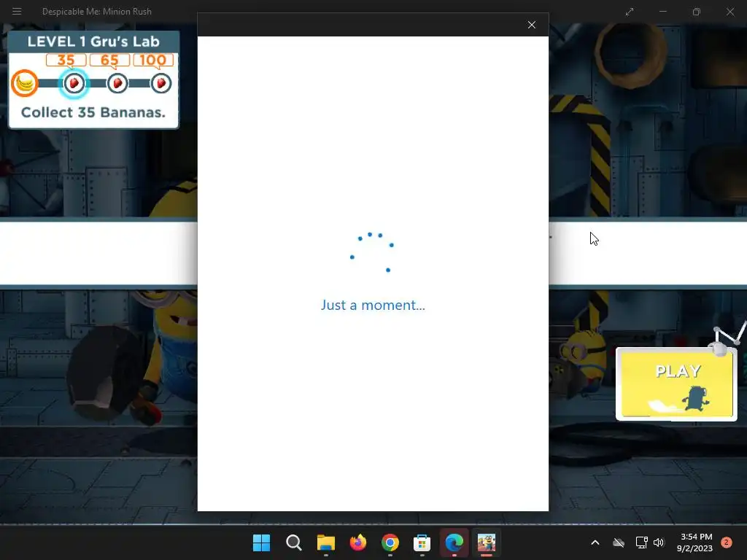
Task: Select the 100 bananas fruit milestone
Action: point(161,83)
